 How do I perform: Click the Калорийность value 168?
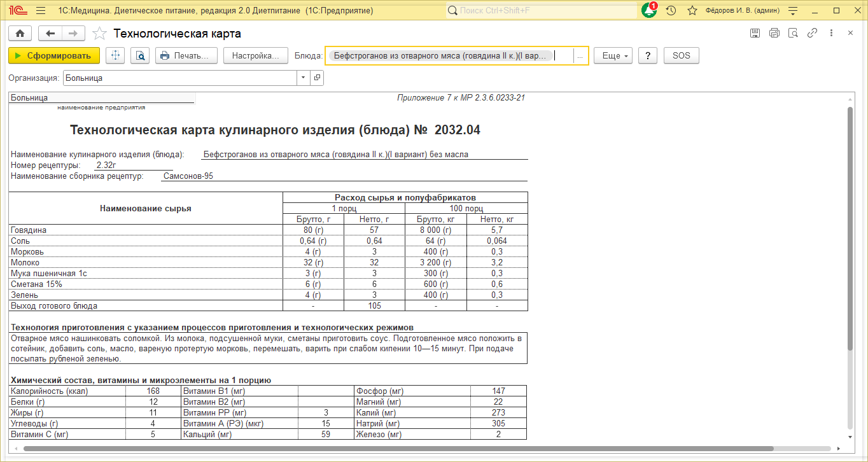click(153, 391)
